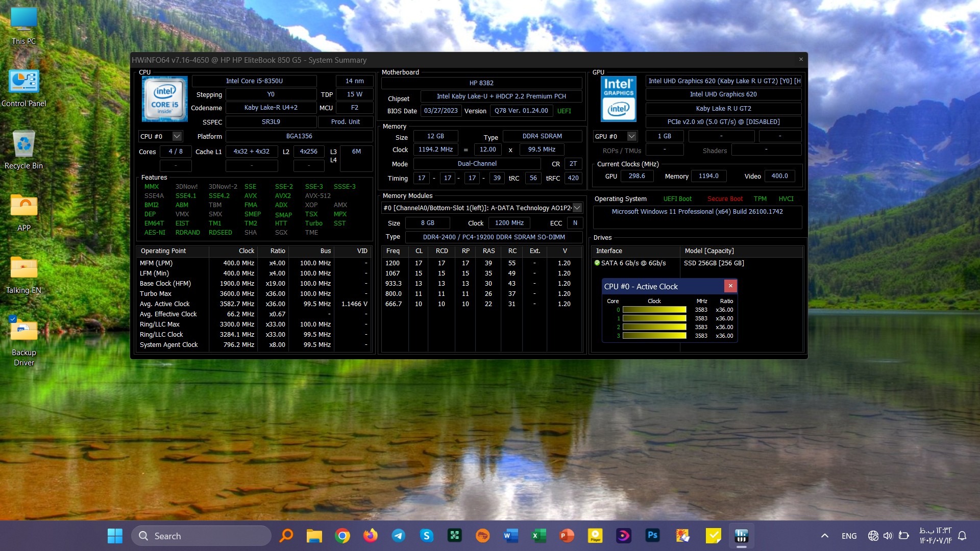Click the Freq column header in memory table
This screenshot has width=980, height=551.
click(x=393, y=251)
